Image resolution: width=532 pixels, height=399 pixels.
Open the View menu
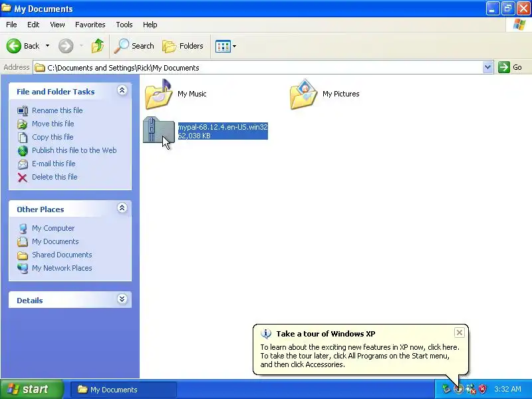tap(57, 25)
